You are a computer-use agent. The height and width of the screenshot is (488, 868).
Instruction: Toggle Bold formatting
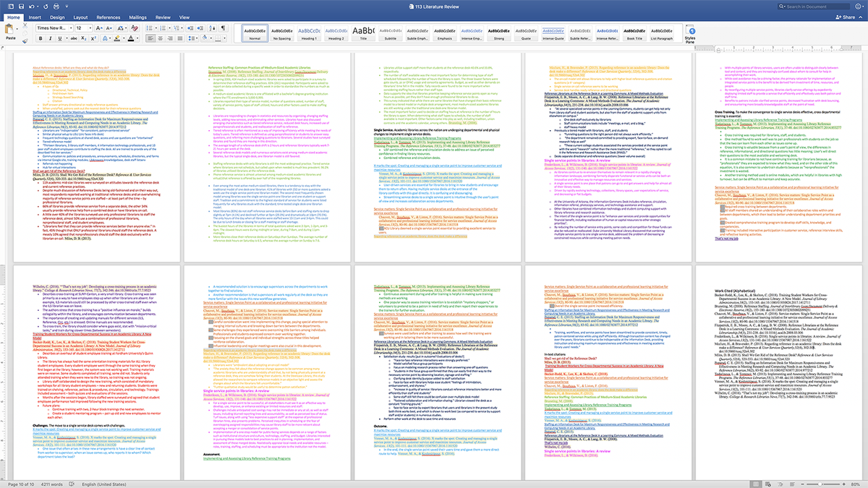click(x=41, y=38)
